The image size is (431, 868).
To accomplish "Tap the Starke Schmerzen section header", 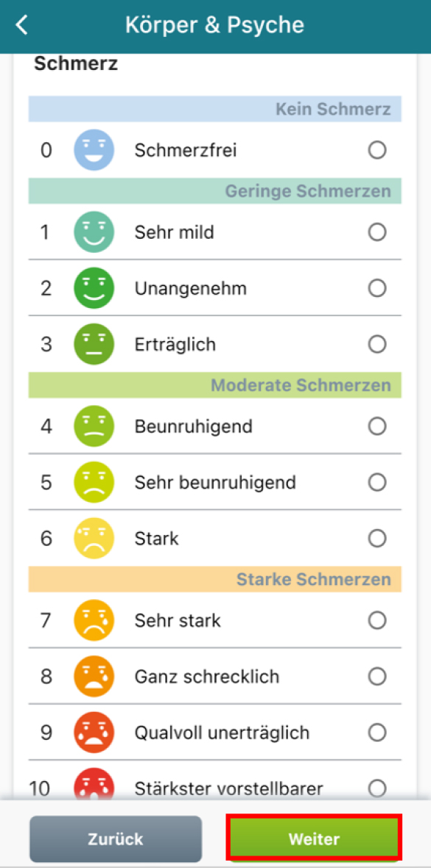I will pos(214,580).
